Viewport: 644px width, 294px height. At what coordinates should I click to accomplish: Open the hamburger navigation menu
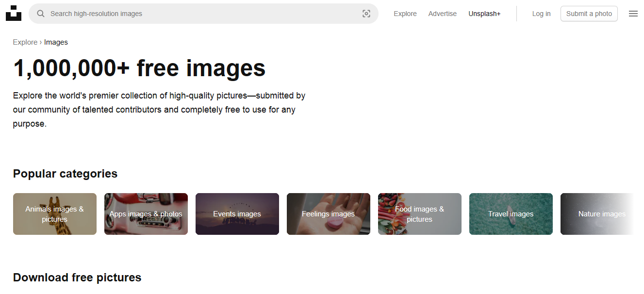633,14
